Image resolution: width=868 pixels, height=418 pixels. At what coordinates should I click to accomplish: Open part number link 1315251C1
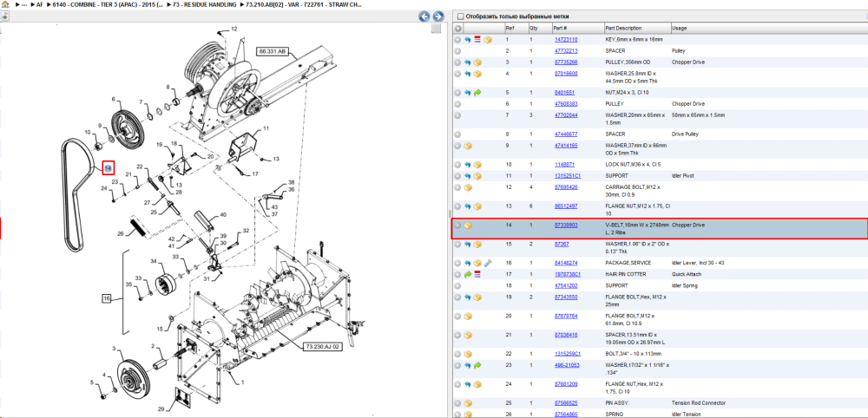567,176
